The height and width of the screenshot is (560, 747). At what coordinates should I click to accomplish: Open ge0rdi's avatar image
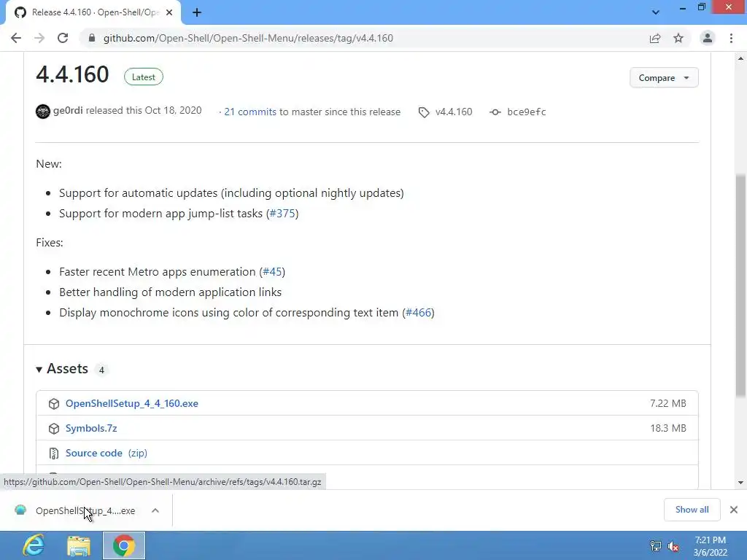point(43,112)
